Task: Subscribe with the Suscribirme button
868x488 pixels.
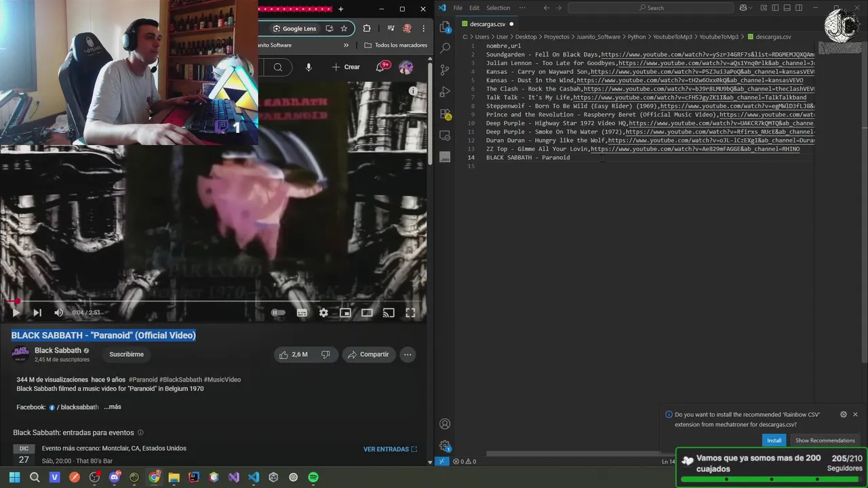Action: point(126,354)
